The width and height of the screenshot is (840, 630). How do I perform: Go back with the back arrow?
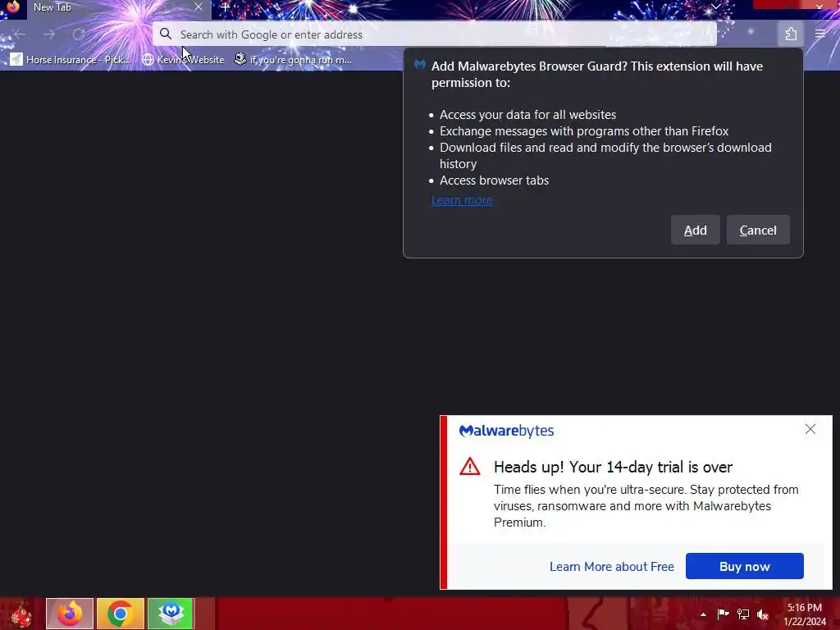coord(20,34)
